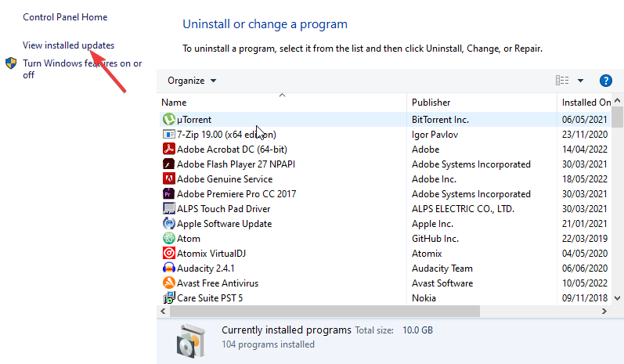Click the Adobe Inc. publisher cell

(434, 179)
